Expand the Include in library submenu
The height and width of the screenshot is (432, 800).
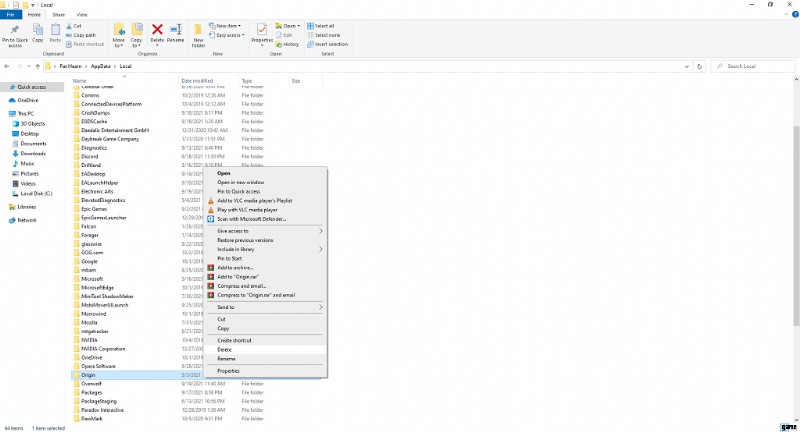pos(265,249)
